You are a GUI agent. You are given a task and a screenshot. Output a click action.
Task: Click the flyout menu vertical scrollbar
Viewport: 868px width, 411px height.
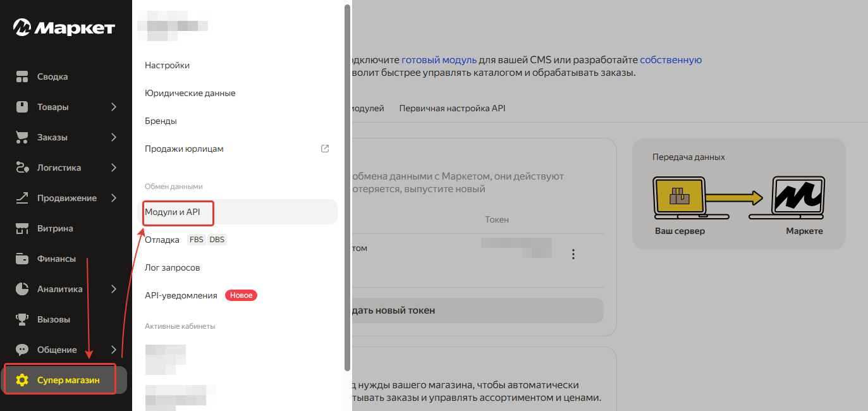point(347,187)
